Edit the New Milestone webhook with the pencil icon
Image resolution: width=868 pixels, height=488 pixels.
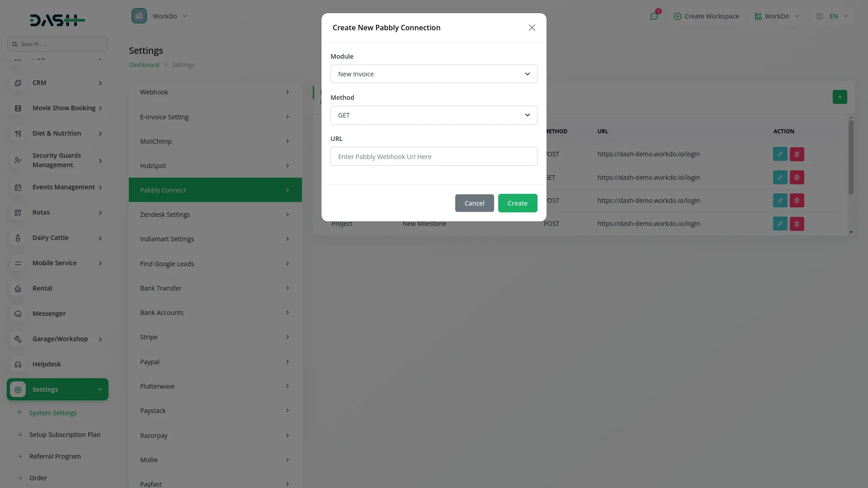pos(780,224)
